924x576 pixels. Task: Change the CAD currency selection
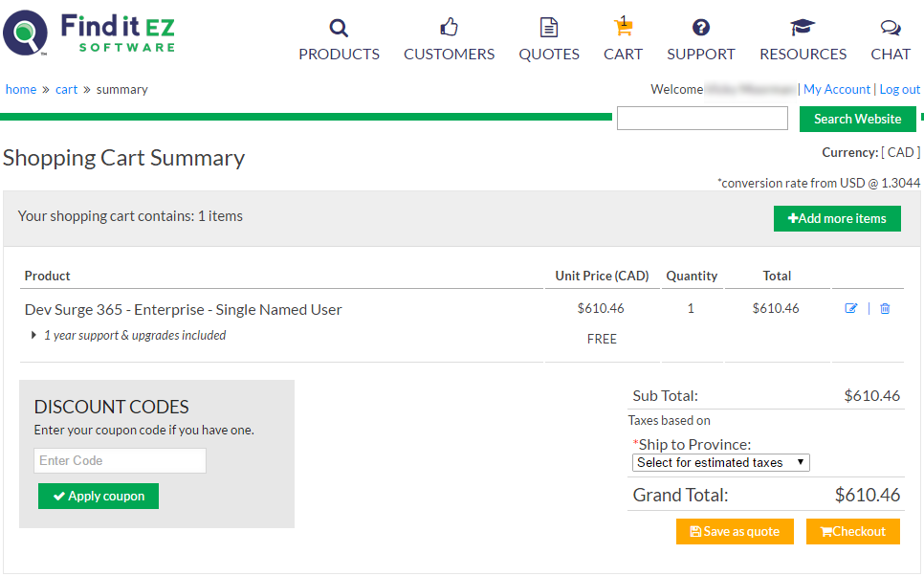(900, 152)
